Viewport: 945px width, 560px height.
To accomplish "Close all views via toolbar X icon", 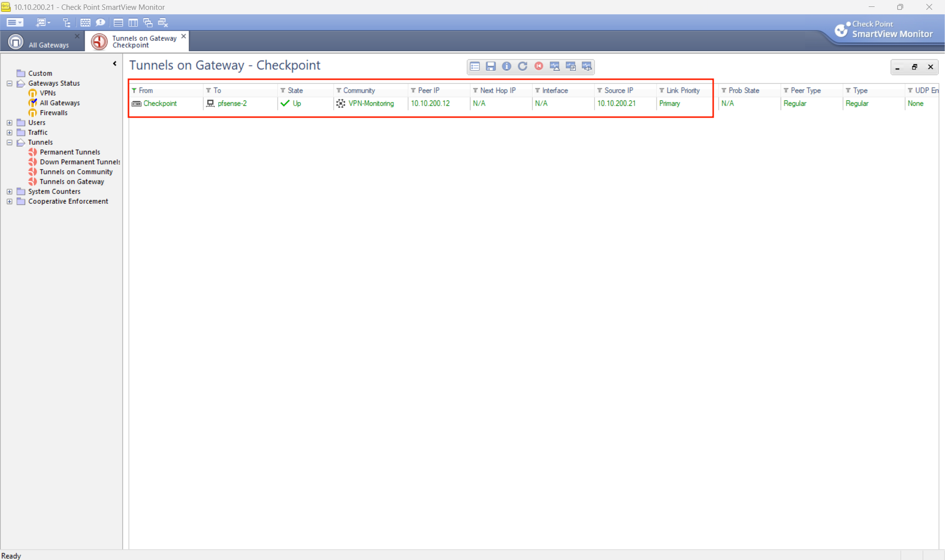I will [x=163, y=23].
